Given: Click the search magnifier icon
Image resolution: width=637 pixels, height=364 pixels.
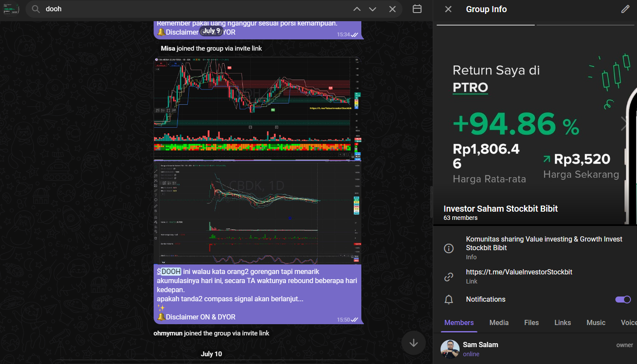Looking at the screenshot, I should [36, 9].
